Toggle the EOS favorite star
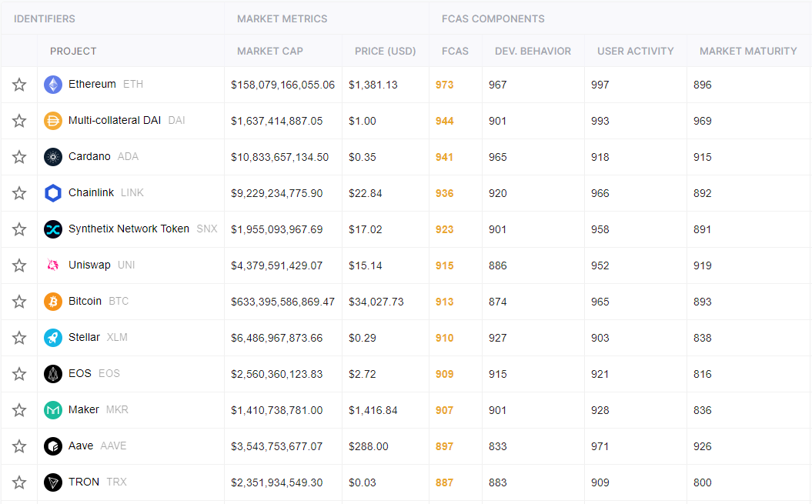Image resolution: width=812 pixels, height=504 pixels. click(19, 374)
